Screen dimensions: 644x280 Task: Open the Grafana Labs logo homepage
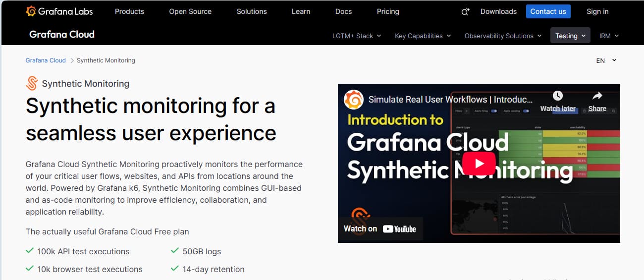point(59,11)
